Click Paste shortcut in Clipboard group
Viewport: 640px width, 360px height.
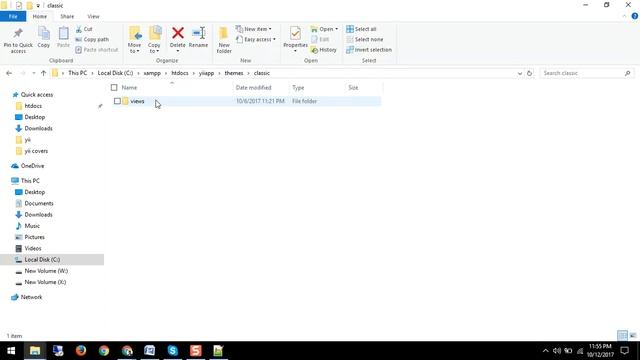coord(97,50)
